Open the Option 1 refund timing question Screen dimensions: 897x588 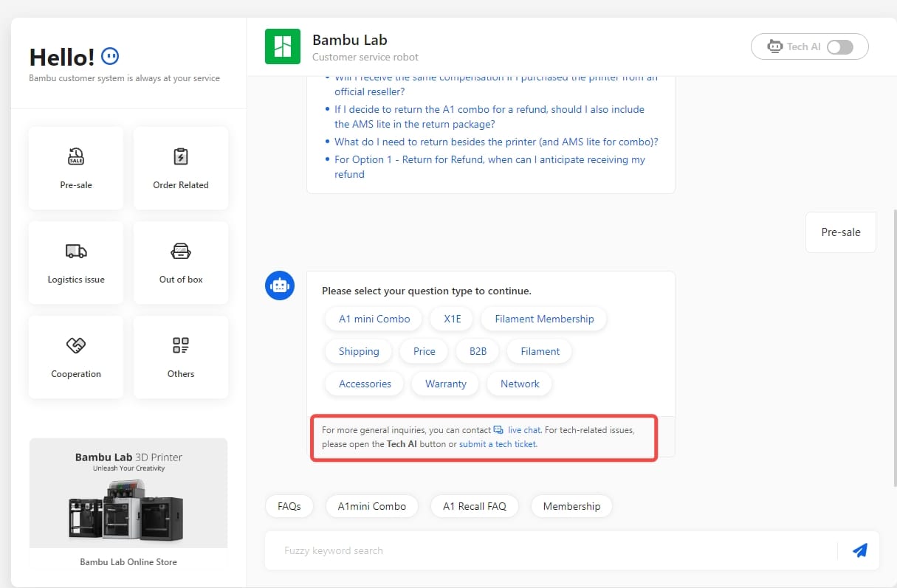click(x=489, y=167)
